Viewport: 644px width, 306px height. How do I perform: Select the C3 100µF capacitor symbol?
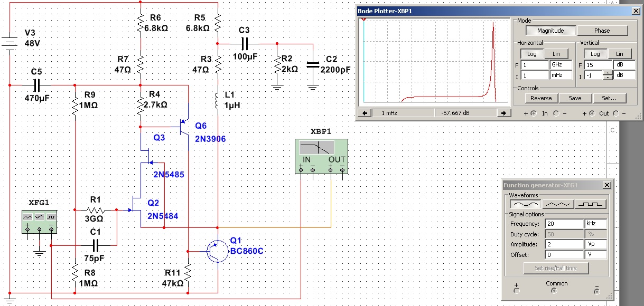[244, 44]
